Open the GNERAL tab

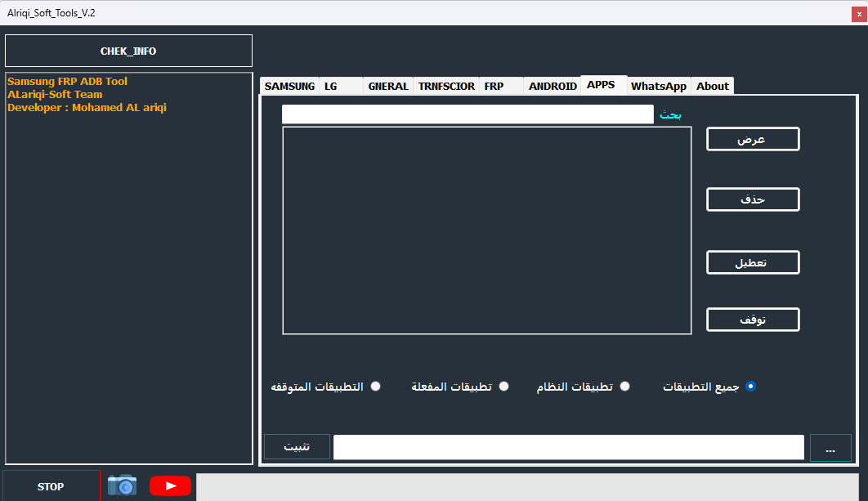(387, 85)
